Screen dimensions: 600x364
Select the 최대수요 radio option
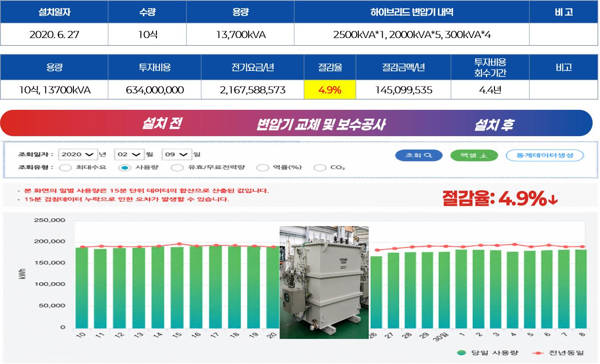[65, 168]
